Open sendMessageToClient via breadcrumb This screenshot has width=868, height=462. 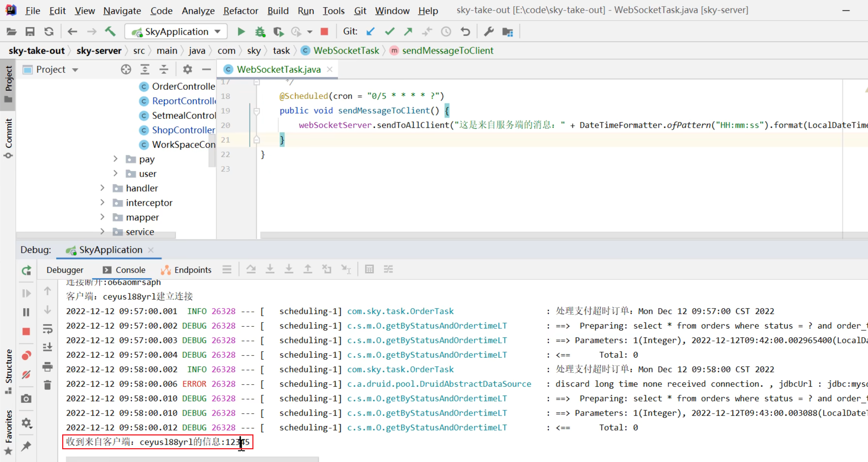tap(448, 51)
